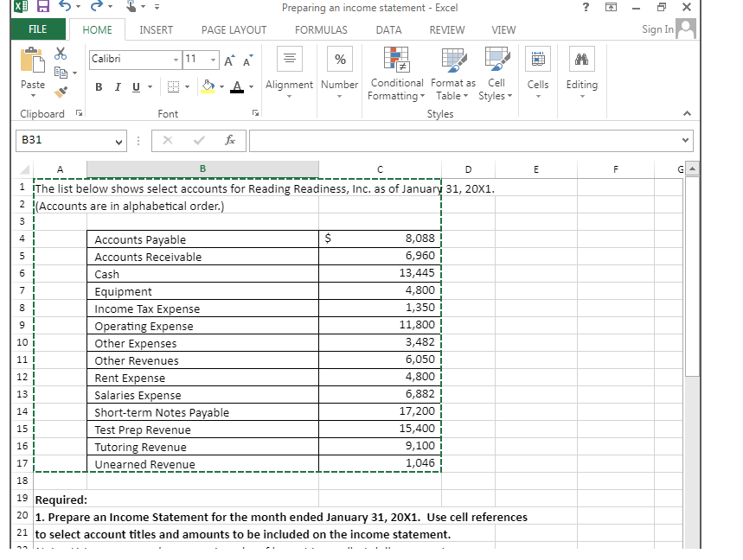Open the FILE menu
Image resolution: width=743 pixels, height=560 pixels.
[37, 29]
